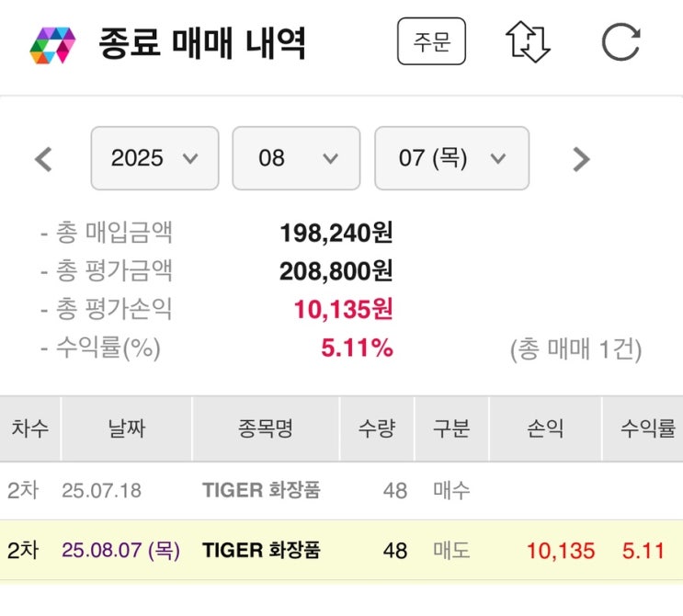Screen dimensions: 683x616
Task: Go to previous day arrow
Action: [43, 159]
